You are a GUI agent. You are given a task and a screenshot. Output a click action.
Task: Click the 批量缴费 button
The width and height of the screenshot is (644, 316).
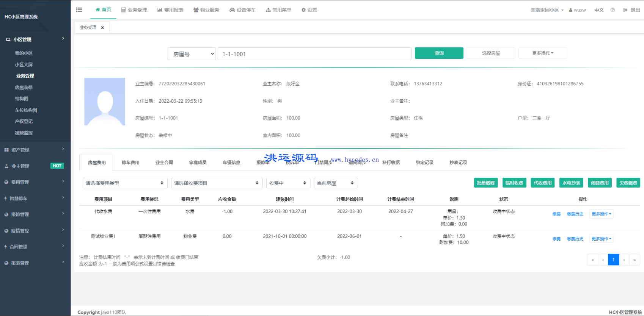(x=486, y=183)
